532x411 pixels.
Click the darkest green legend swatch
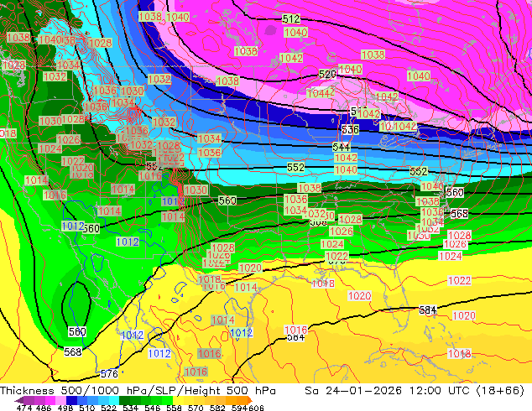click(125, 400)
